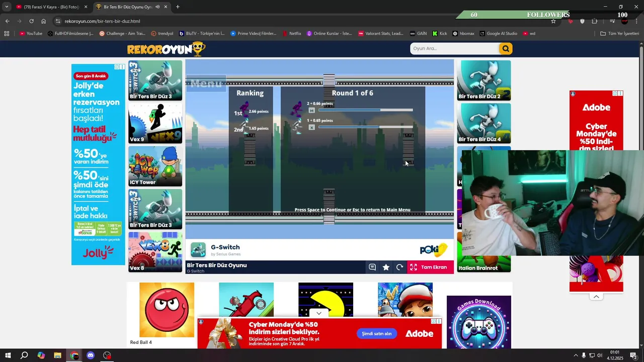Open a new browser tab
The height and width of the screenshot is (362, 644).
178,7
